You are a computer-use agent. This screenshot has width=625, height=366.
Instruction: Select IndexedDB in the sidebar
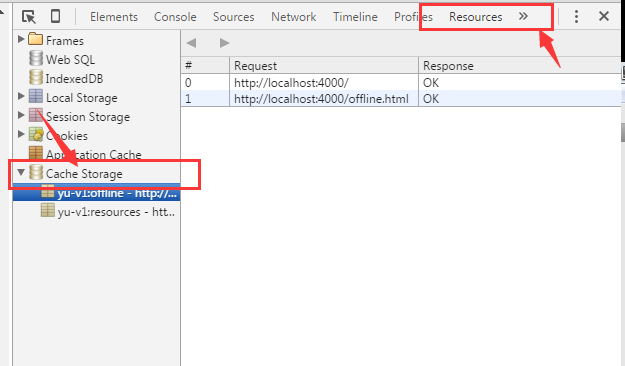(74, 79)
